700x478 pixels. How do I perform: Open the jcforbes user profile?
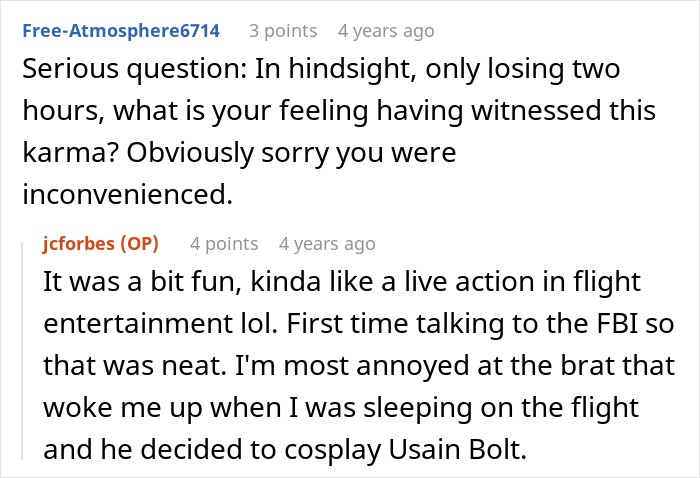tap(79, 244)
